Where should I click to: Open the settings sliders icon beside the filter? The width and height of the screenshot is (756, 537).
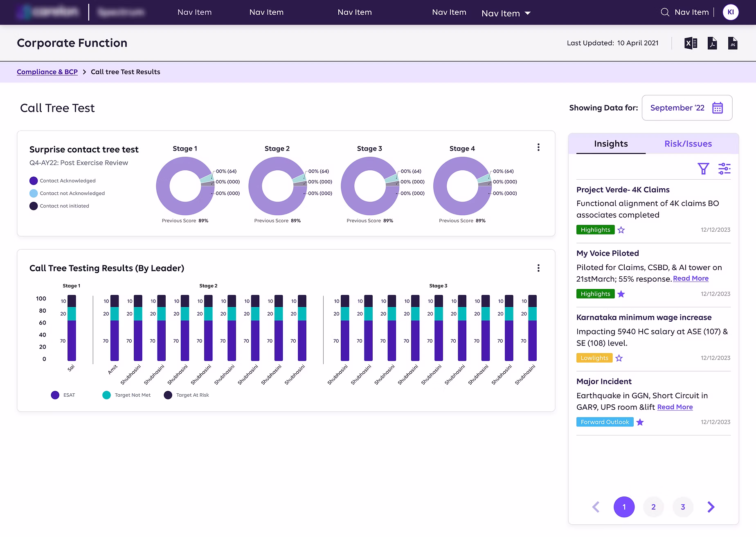pos(724,168)
